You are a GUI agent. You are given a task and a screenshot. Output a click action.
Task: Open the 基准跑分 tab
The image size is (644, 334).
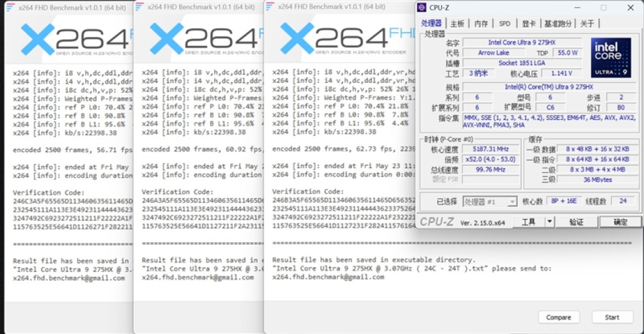(x=558, y=23)
